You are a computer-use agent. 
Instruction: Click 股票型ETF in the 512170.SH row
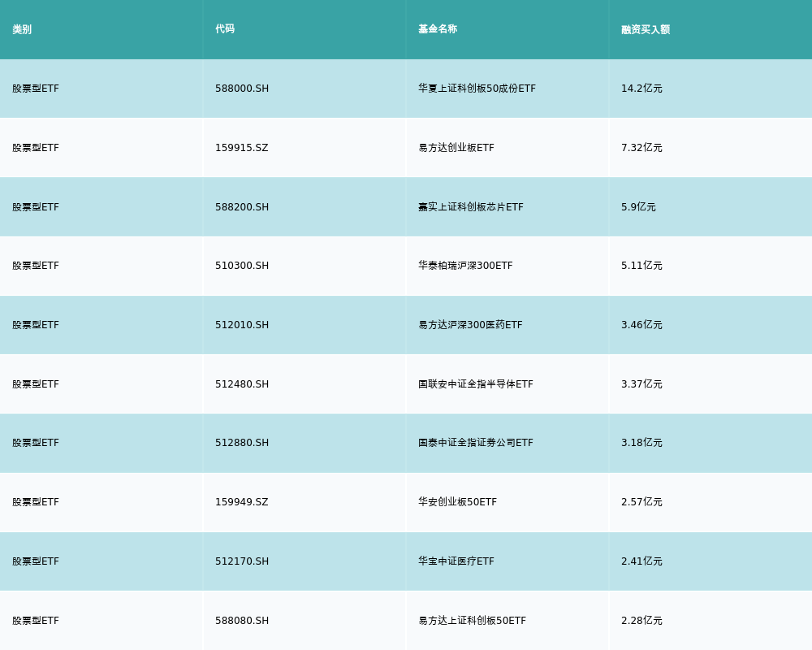36,561
